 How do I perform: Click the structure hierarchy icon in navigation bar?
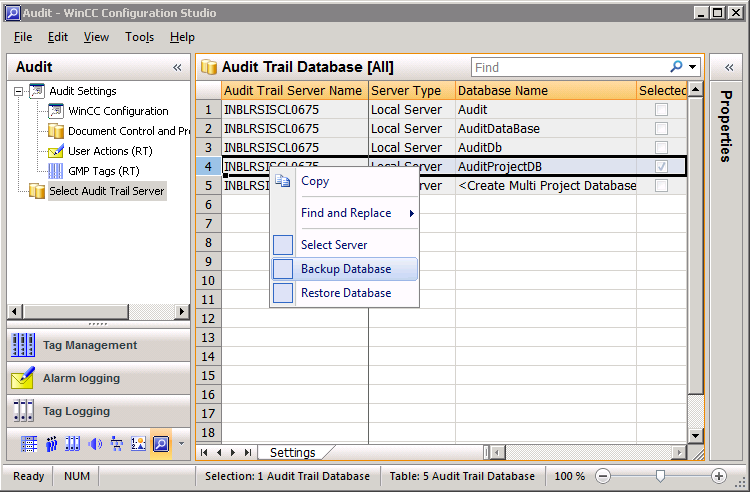coord(117,443)
